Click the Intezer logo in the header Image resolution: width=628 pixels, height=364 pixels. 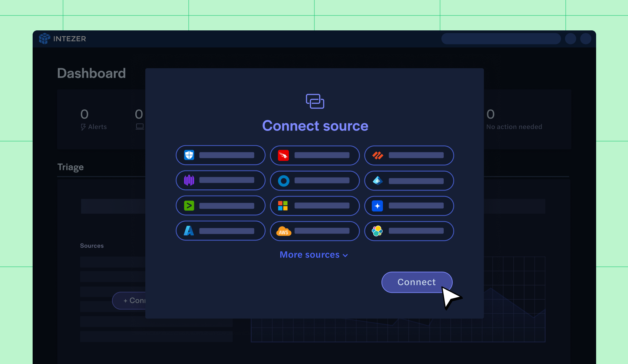pyautogui.click(x=62, y=39)
